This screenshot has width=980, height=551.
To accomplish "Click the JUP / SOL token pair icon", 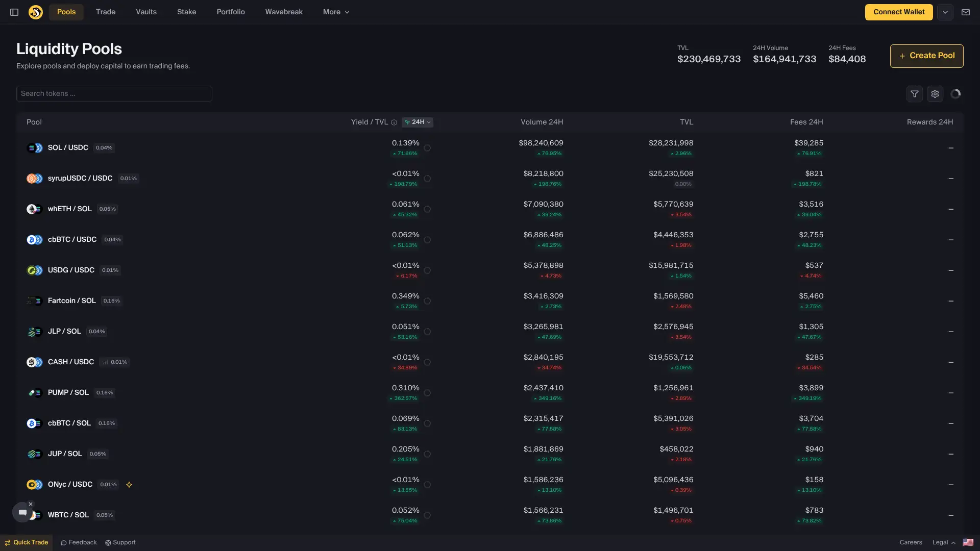I will point(34,454).
